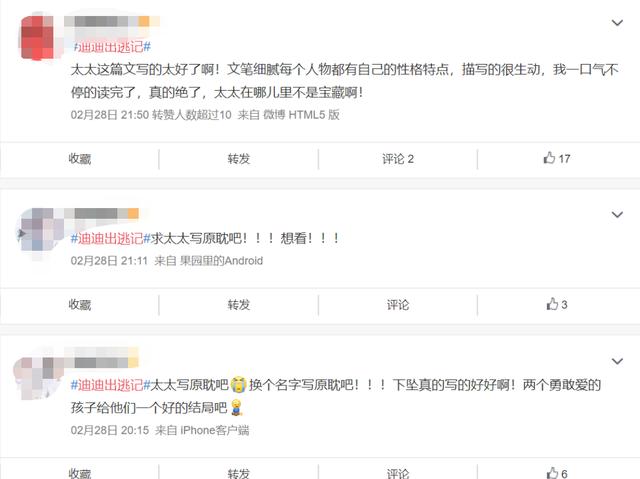Screen dimensions: 640x479
Task: Open the first post's chevron options menu
Action: click(617, 23)
